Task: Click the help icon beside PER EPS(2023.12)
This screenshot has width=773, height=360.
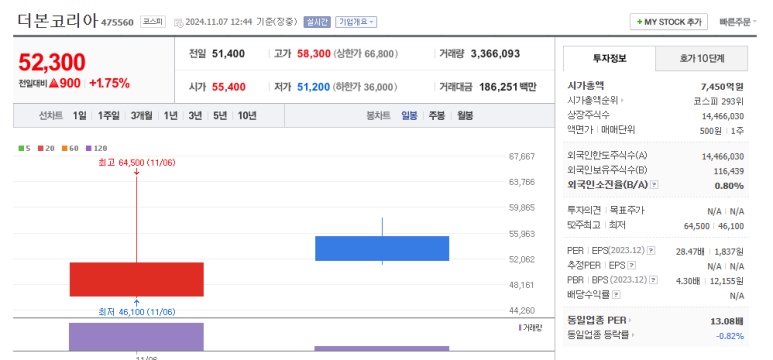Action: pyautogui.click(x=651, y=251)
